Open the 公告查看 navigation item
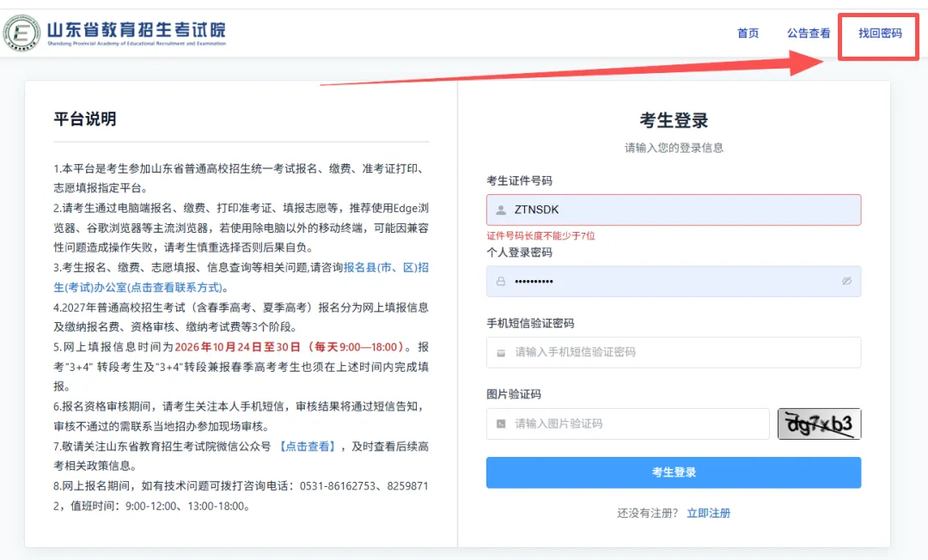Viewport: 928px width, 560px height. (x=808, y=33)
